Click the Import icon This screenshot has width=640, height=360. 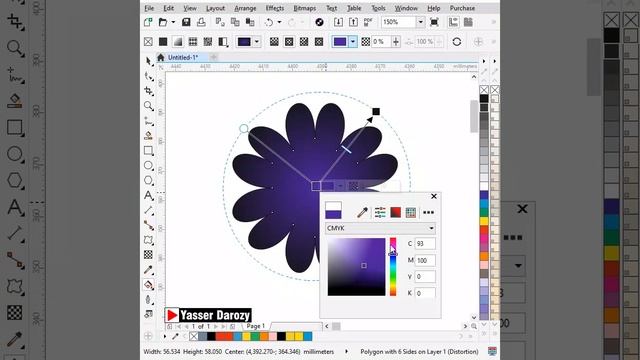click(338, 22)
